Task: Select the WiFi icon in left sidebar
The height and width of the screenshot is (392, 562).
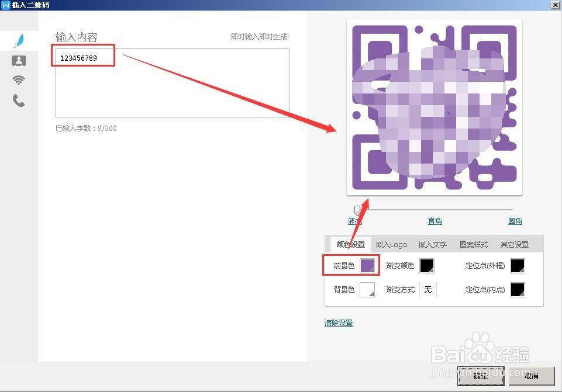Action: (18, 80)
